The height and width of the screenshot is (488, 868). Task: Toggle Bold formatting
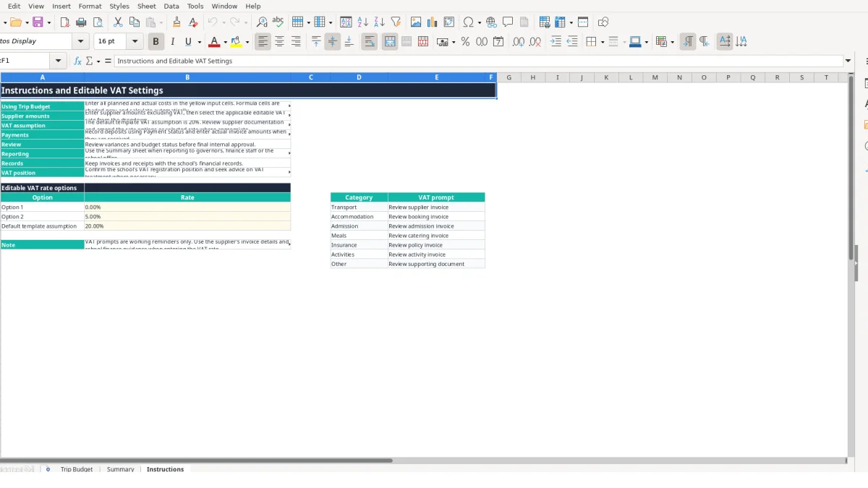point(156,42)
